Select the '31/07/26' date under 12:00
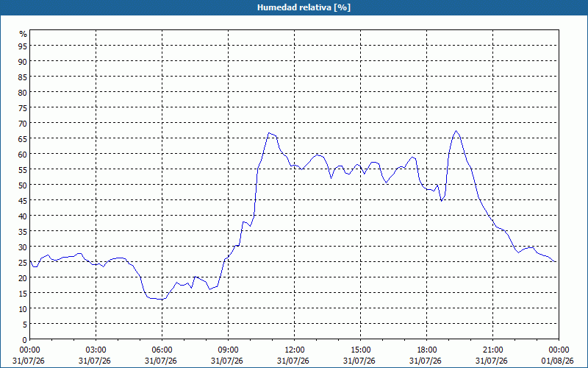 [293, 361]
